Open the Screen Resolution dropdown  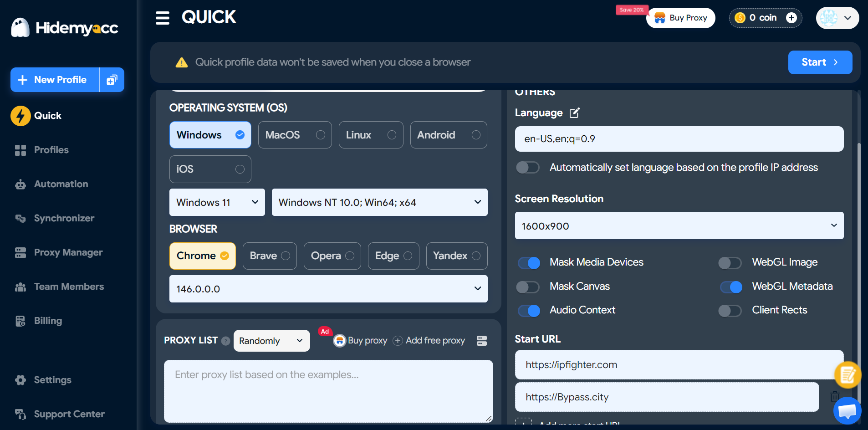click(678, 225)
